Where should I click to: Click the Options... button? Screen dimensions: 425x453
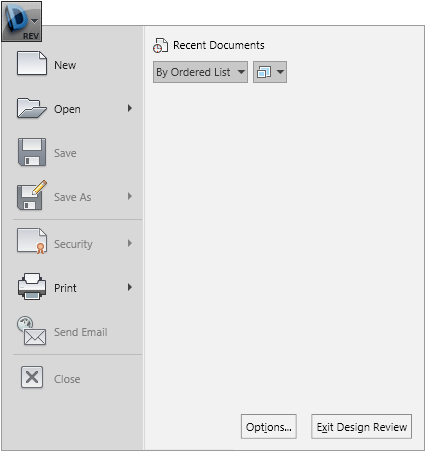[x=269, y=427]
